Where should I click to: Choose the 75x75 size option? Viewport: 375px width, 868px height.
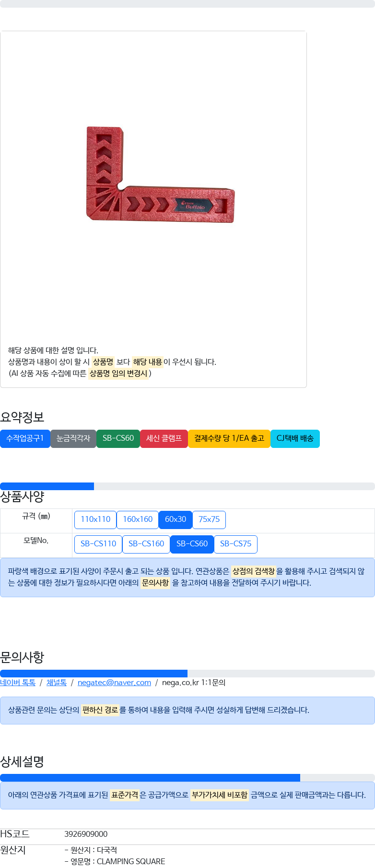(x=209, y=519)
